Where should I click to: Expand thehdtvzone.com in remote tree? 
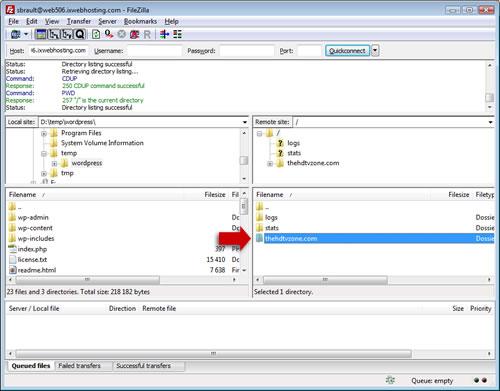270,163
